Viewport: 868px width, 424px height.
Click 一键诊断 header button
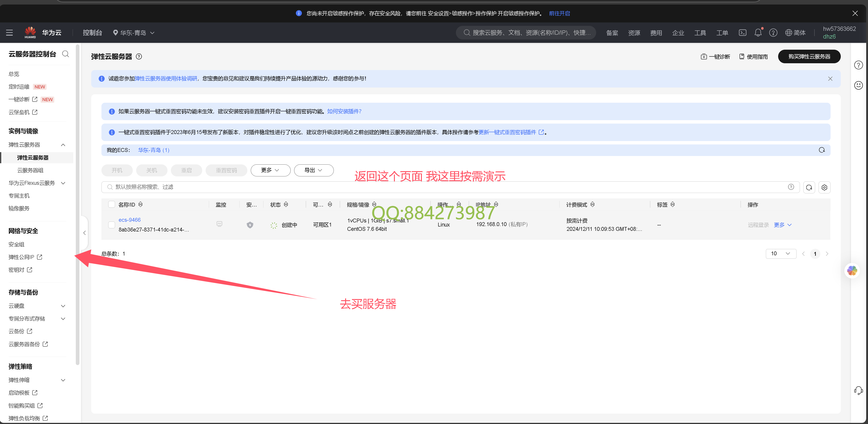715,57
